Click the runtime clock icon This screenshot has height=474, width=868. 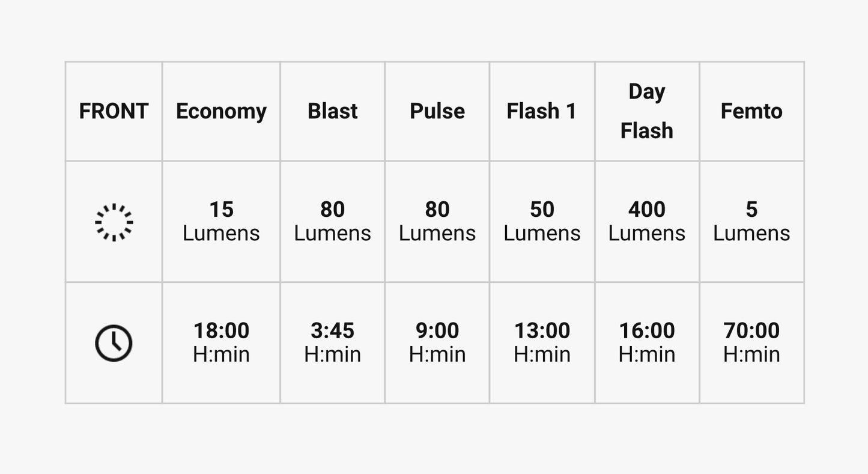tap(114, 343)
